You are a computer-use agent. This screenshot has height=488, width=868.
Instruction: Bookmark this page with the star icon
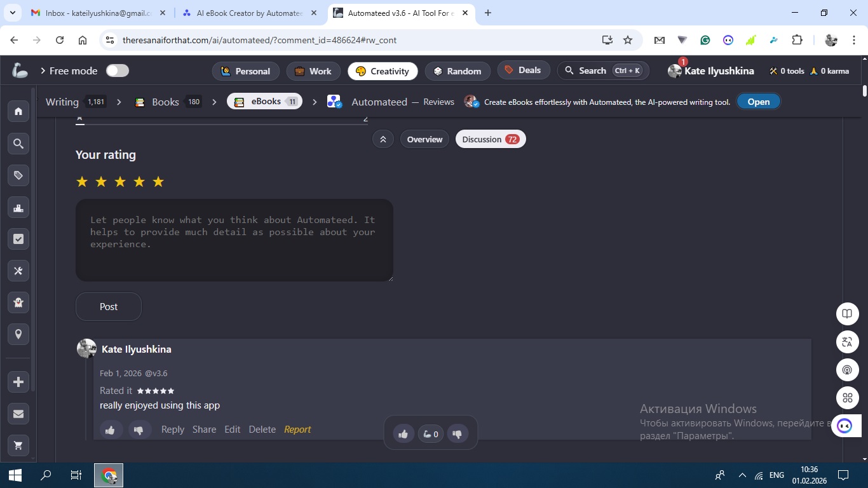pos(628,40)
